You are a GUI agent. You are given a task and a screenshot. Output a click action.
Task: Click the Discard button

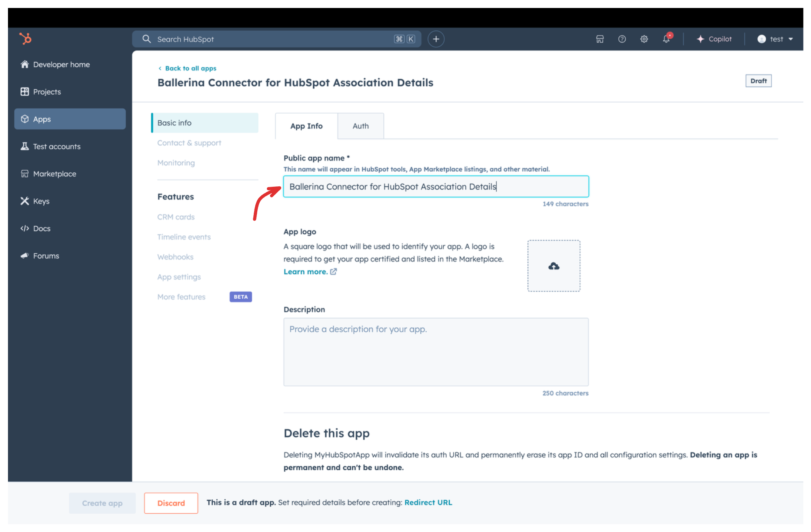point(171,503)
